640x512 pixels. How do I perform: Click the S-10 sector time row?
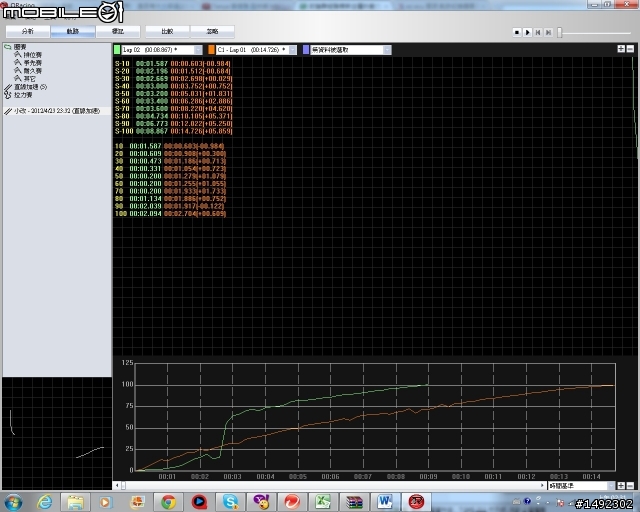coord(173,64)
